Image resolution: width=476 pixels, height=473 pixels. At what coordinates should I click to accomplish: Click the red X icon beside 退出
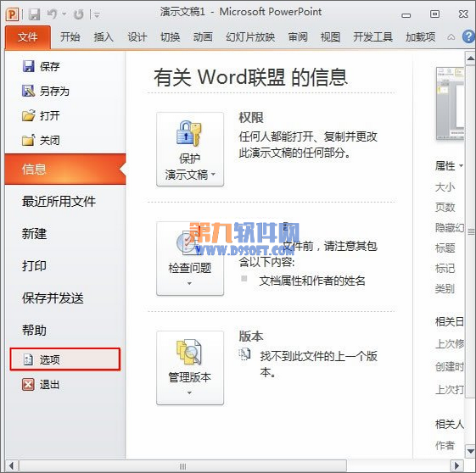pos(28,385)
